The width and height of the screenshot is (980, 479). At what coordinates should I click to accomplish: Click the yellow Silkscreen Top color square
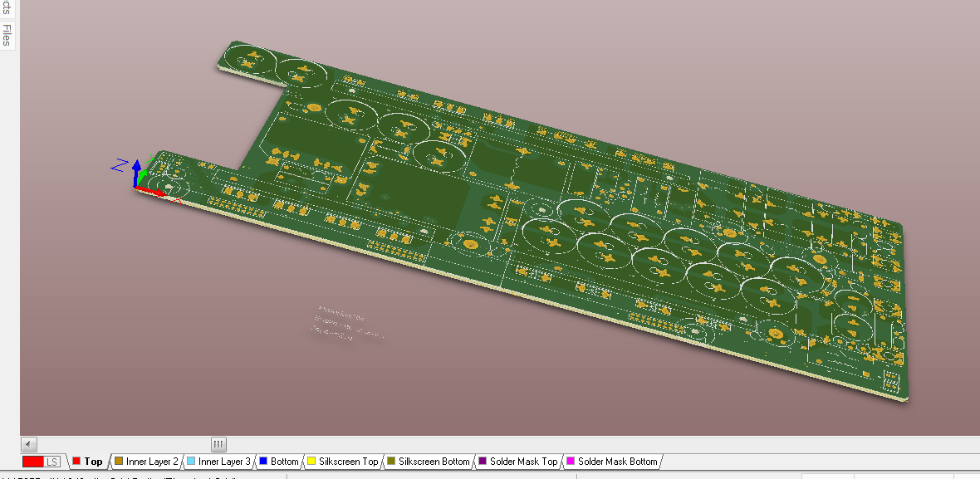pos(311,462)
